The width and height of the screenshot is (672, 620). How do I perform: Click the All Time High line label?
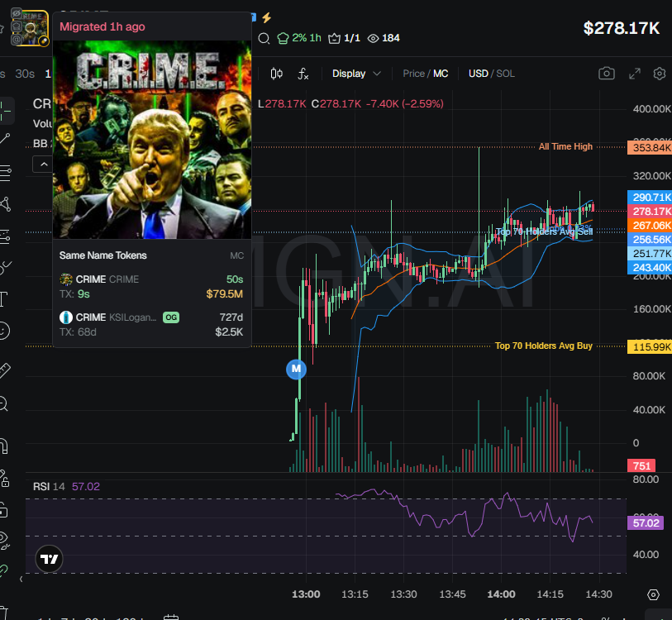pyautogui.click(x=565, y=146)
